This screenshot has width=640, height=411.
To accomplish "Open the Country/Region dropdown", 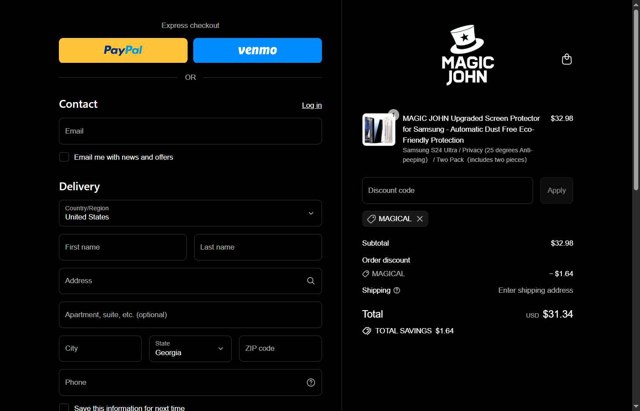I will (190, 213).
